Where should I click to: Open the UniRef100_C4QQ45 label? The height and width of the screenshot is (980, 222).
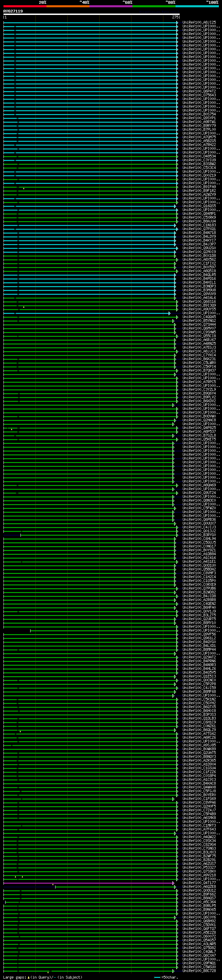[x=199, y=317]
